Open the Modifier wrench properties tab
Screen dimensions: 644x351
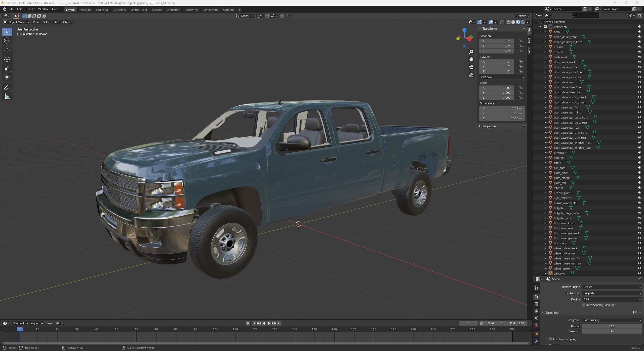537,341
